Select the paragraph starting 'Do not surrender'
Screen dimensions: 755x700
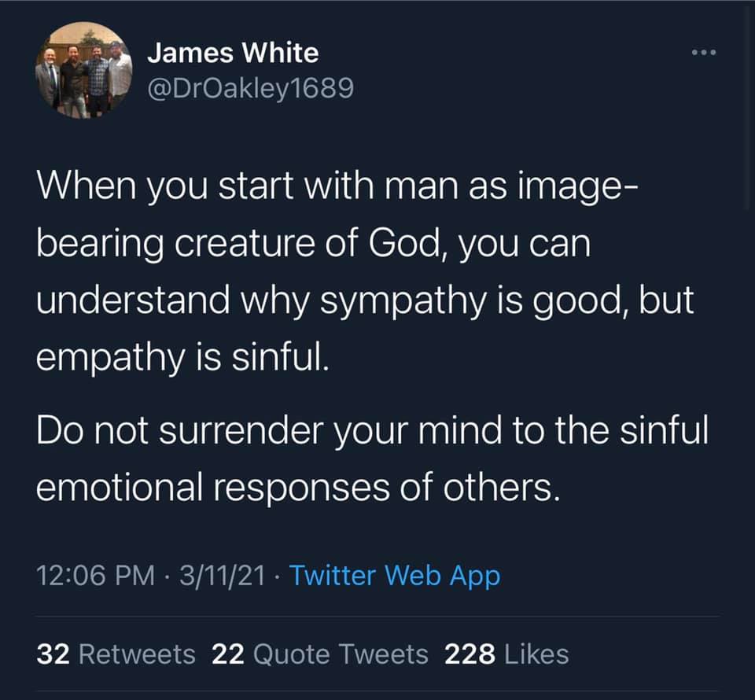pyautogui.click(x=373, y=458)
